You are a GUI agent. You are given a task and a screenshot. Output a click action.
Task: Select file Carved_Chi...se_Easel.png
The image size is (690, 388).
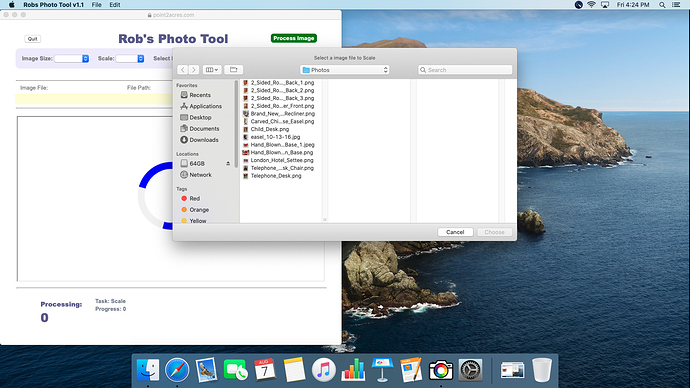[279, 121]
